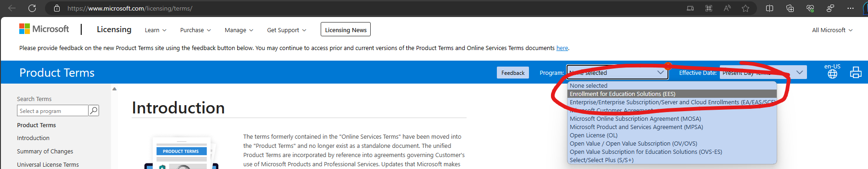868x169 pixels.
Task: Start Read Aloud from the address bar
Action: (x=727, y=8)
